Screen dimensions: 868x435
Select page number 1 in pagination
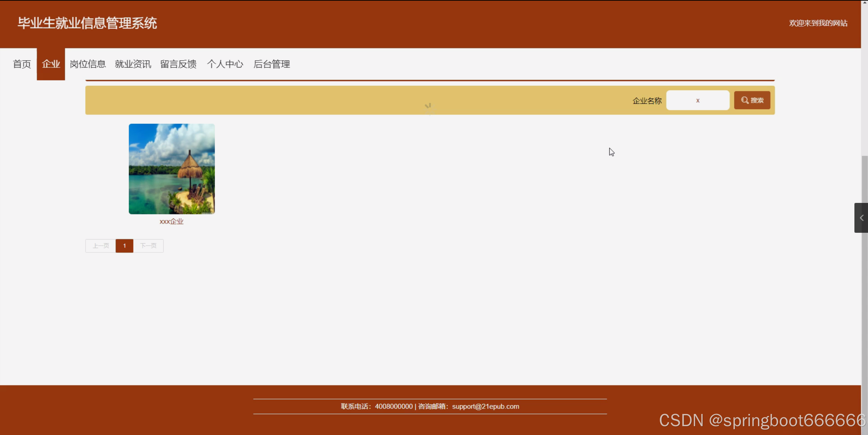coord(124,246)
